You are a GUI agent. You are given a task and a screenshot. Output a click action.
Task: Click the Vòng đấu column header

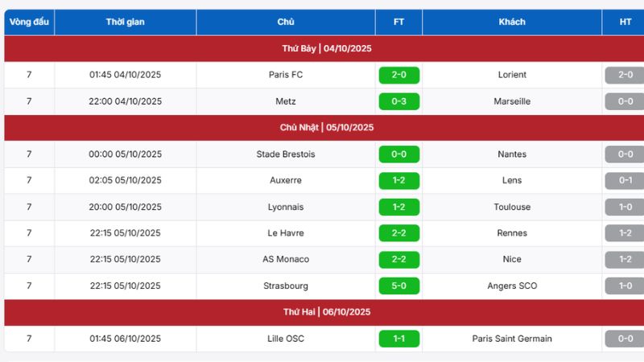(29, 22)
